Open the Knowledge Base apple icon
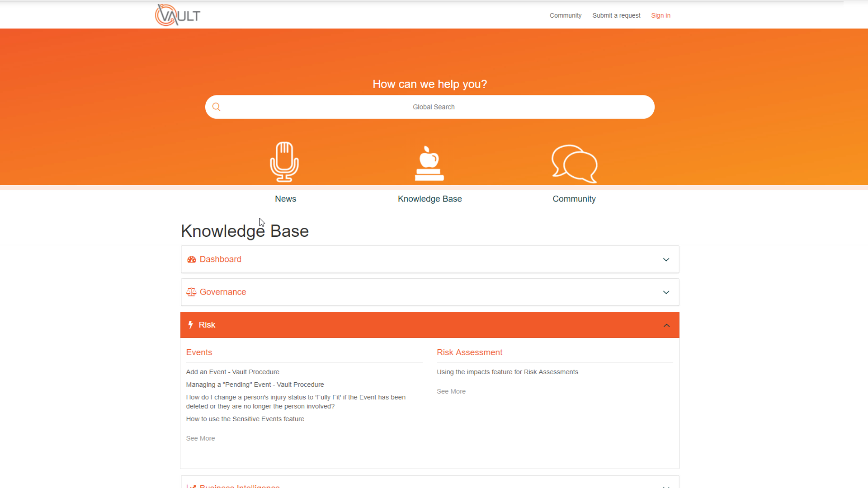Screen dimensions: 868x488 (429, 163)
